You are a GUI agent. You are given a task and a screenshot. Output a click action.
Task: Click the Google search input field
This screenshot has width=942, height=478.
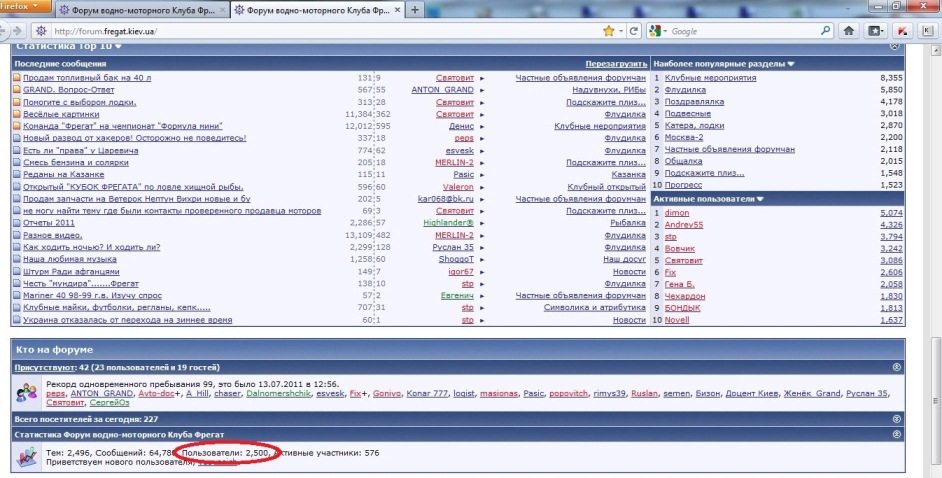[x=744, y=31]
